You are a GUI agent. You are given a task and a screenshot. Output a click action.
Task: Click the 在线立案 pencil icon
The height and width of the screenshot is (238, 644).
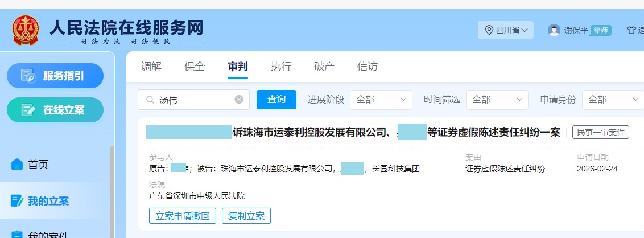(x=28, y=110)
